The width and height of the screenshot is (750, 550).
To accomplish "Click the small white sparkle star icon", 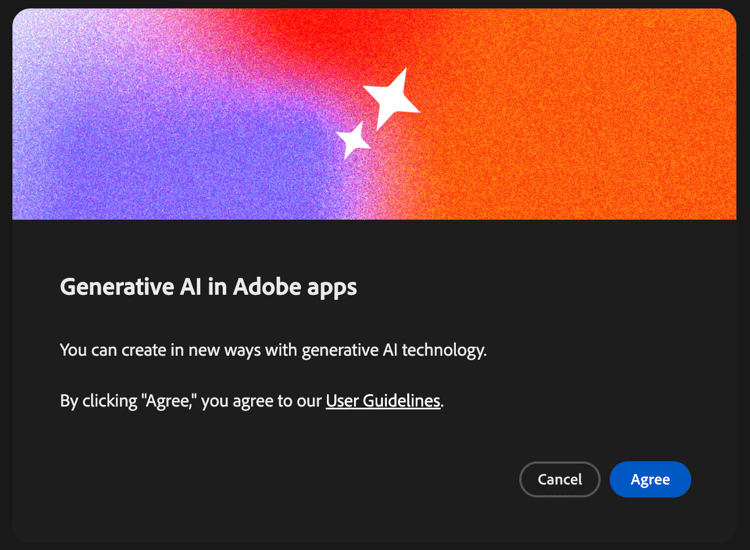I will tap(354, 140).
